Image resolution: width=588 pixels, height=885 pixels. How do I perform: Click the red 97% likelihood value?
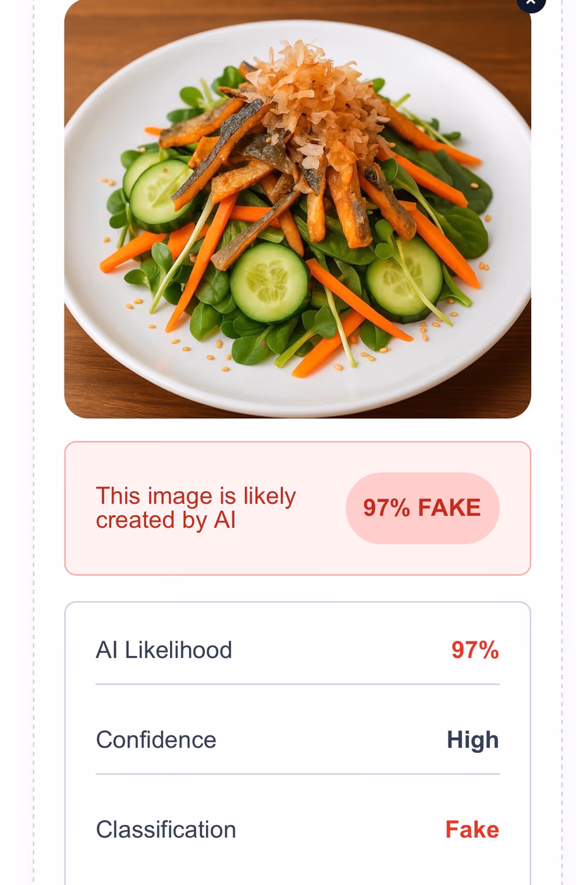pyautogui.click(x=475, y=650)
